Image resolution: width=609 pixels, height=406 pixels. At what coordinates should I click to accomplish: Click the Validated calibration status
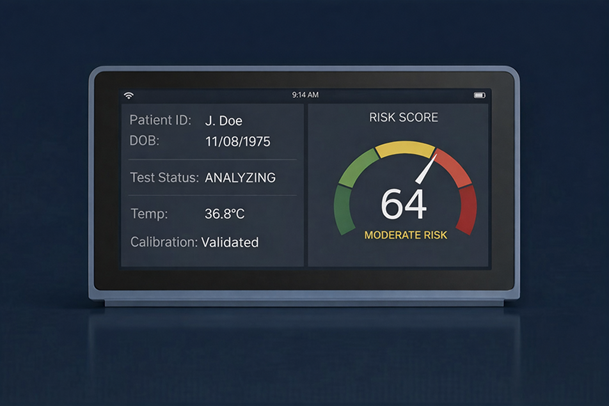coord(230,242)
